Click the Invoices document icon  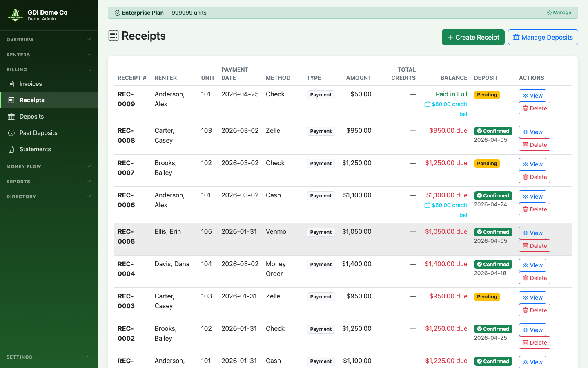click(x=11, y=84)
